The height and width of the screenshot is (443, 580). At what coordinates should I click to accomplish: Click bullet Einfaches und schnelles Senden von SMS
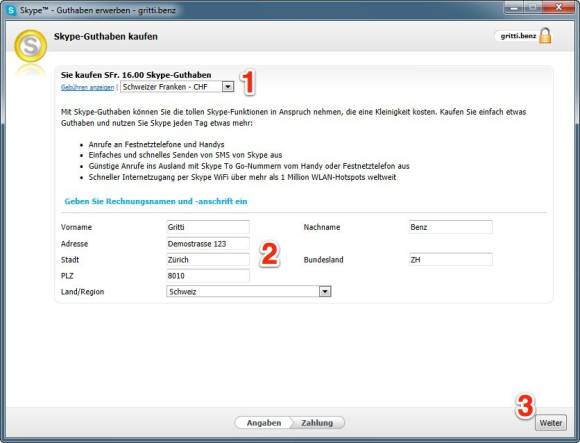185,155
